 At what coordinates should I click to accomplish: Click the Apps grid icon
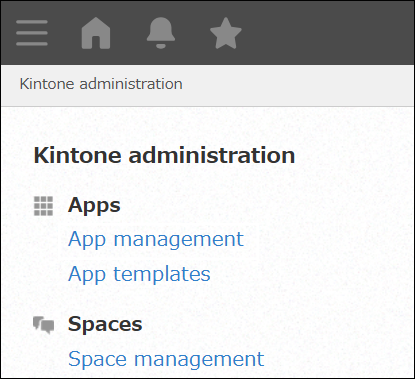coord(44,206)
